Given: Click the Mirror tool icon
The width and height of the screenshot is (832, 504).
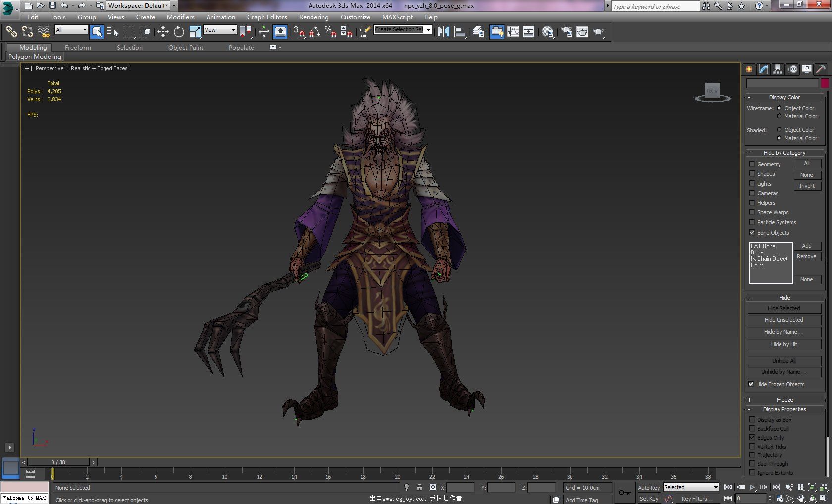Looking at the screenshot, I should click(443, 32).
